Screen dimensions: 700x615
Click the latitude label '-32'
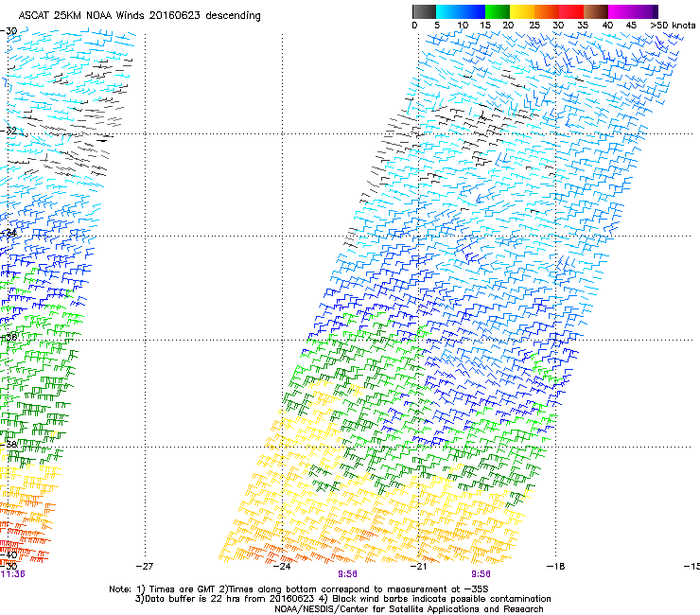[9, 131]
